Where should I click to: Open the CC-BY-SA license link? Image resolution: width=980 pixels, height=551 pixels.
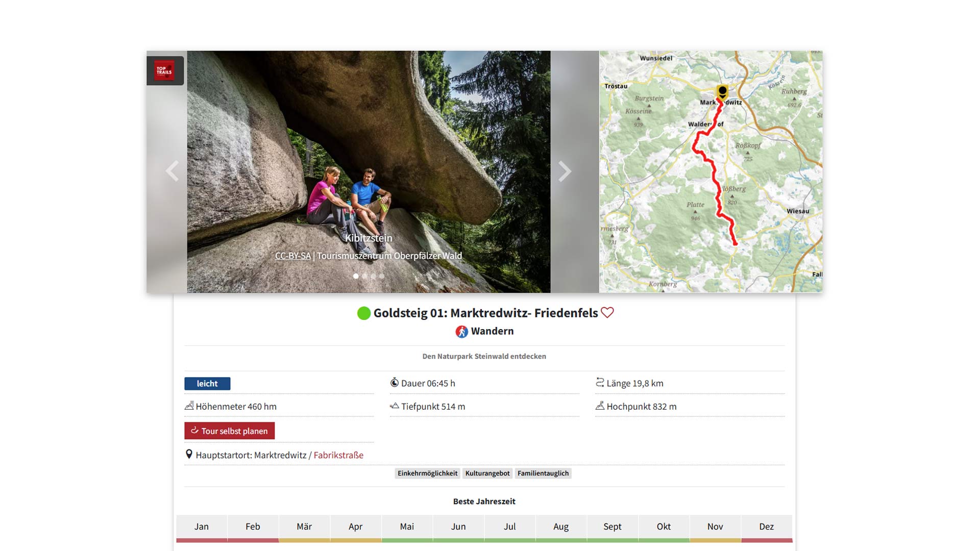coord(292,256)
